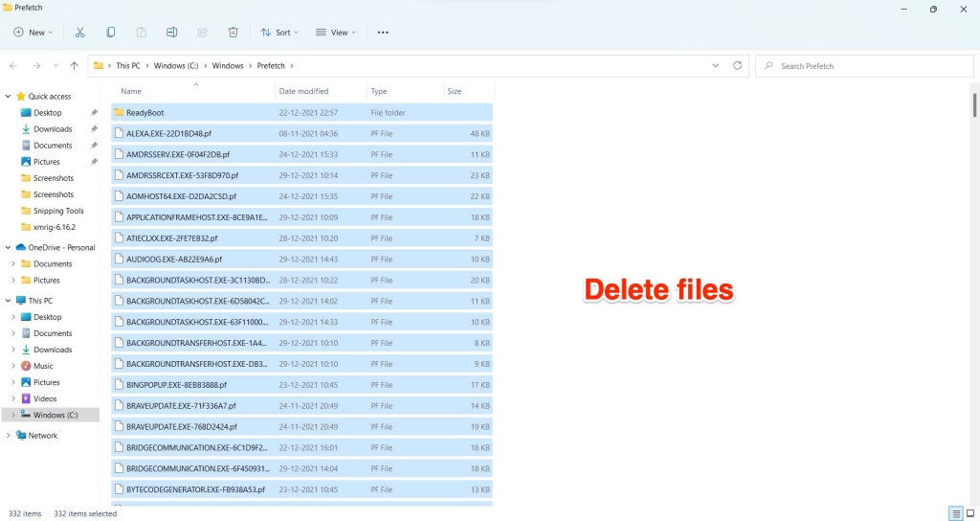Click the Copy icon in toolbar
Viewport: 980px width, 521px height.
point(110,32)
